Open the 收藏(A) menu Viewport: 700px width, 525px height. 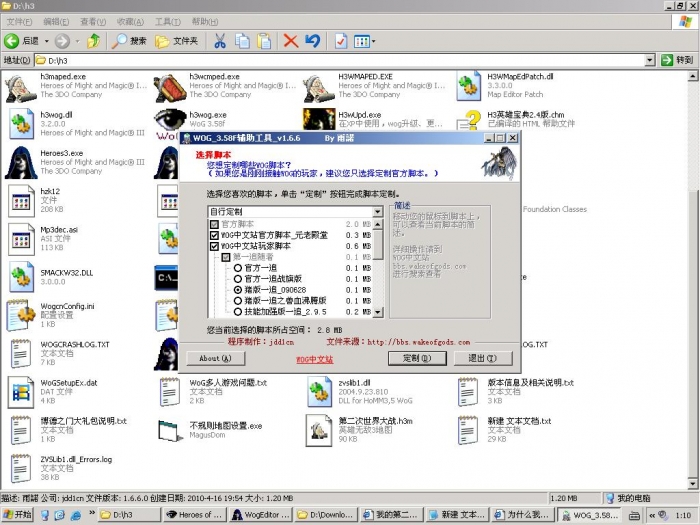point(130,22)
